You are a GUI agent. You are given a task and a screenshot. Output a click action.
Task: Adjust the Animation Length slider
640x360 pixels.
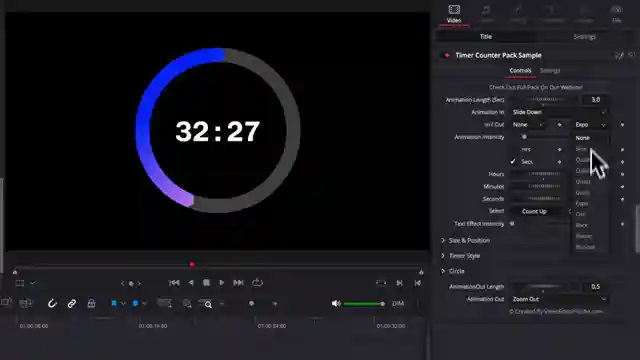(543, 100)
